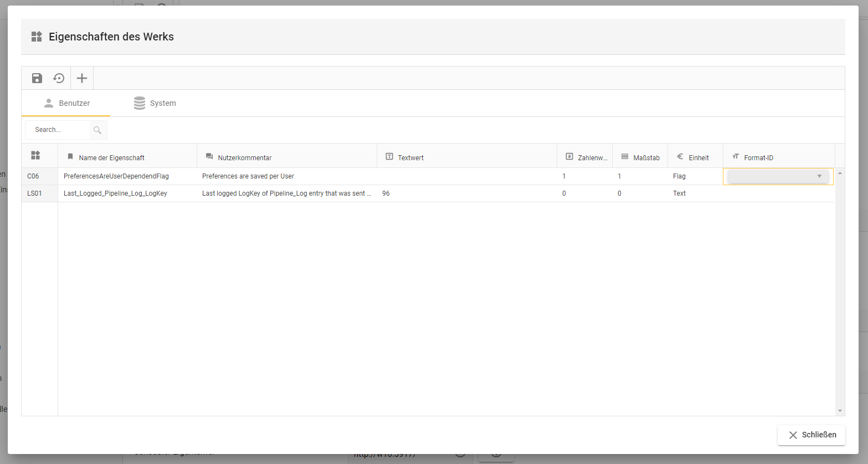Screen dimensions: 868x464
Task: Click the Textwert cell showing 96
Action: [x=386, y=193]
